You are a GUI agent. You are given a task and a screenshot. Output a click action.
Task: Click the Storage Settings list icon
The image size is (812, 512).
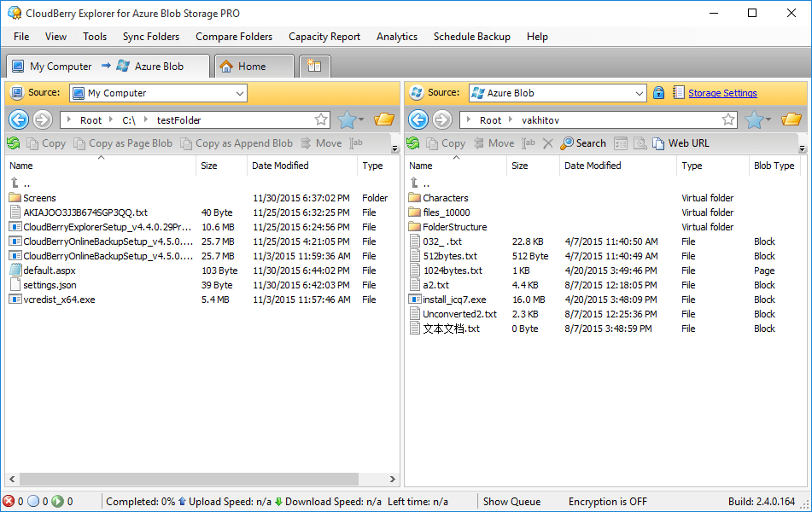[x=678, y=93]
